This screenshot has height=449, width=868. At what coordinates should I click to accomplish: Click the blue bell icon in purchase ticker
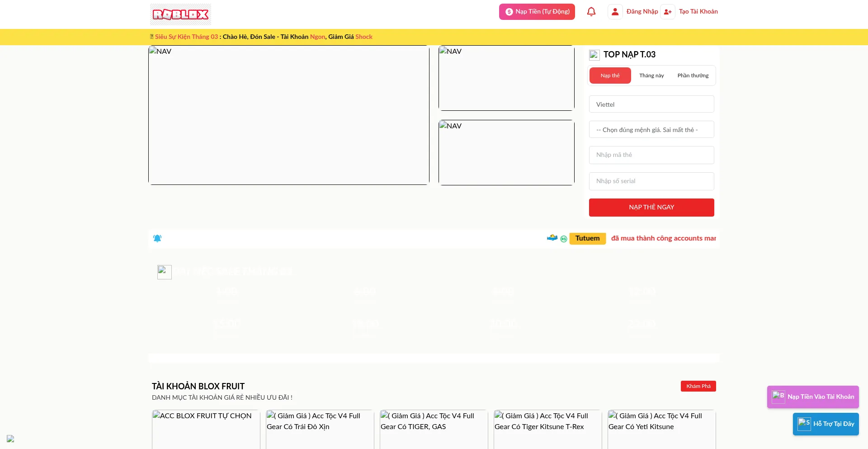157,238
